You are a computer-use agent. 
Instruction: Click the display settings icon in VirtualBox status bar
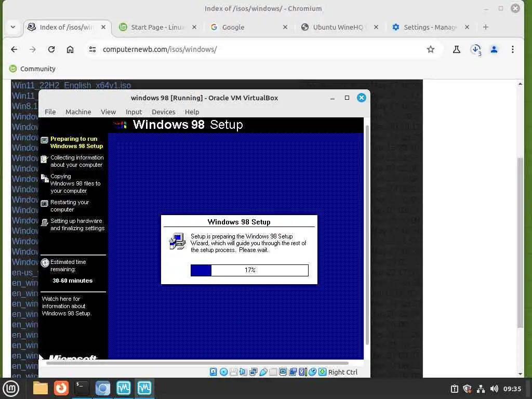click(283, 372)
